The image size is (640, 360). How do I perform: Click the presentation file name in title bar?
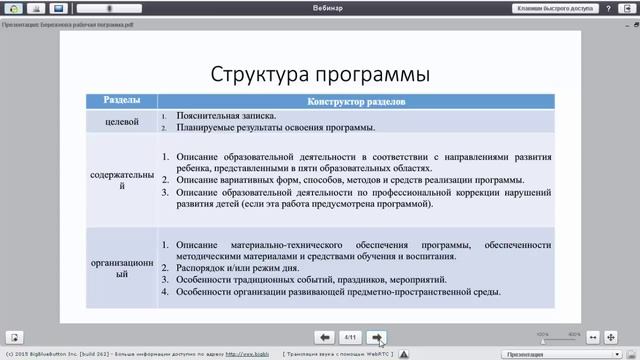click(x=68, y=25)
